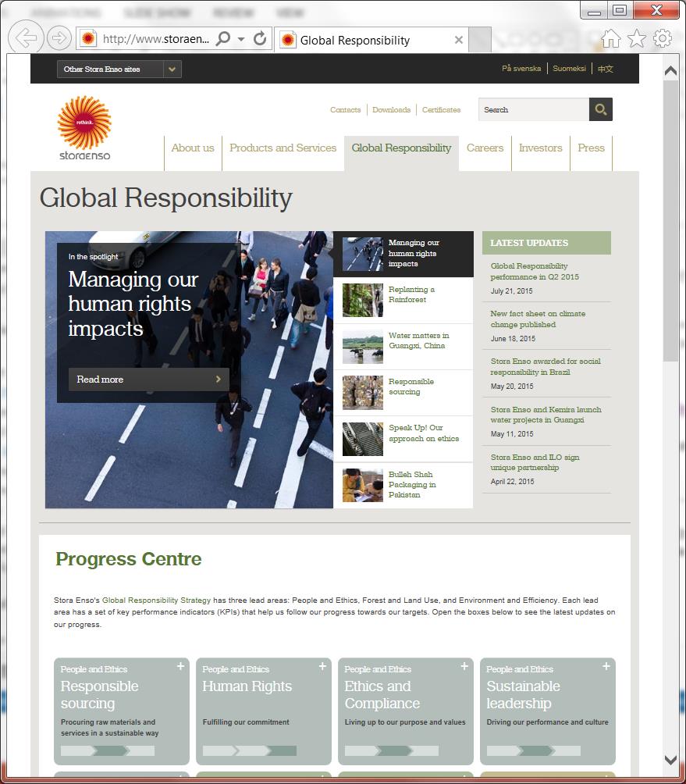Viewport: 686px width, 784px height.
Task: Click the site search magnifier button
Action: pyautogui.click(x=601, y=109)
